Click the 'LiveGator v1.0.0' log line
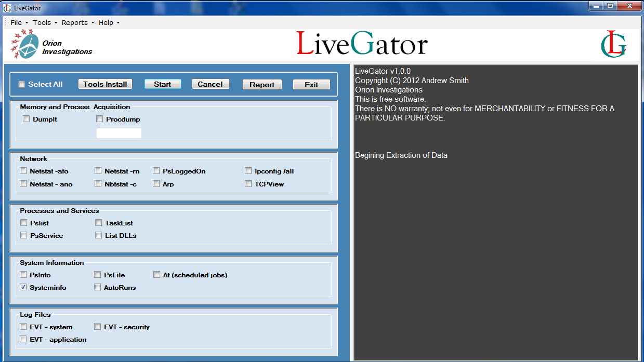644x362 pixels. (383, 71)
